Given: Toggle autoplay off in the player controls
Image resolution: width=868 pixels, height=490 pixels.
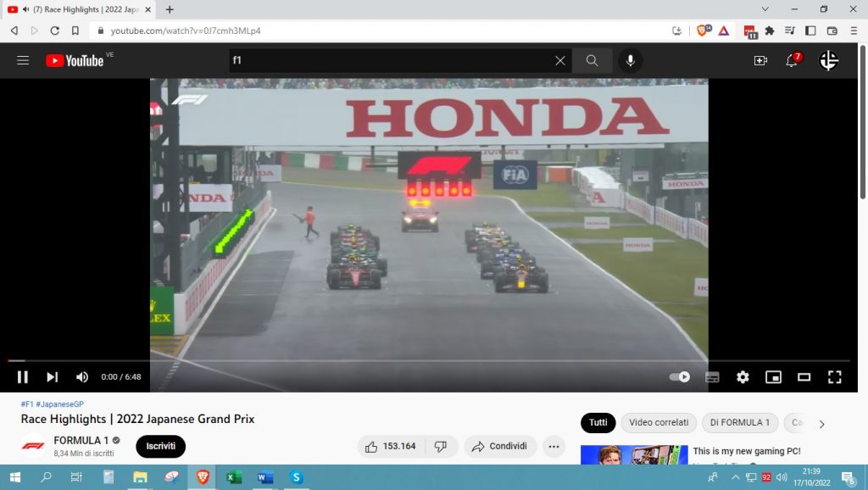Looking at the screenshot, I should point(679,376).
